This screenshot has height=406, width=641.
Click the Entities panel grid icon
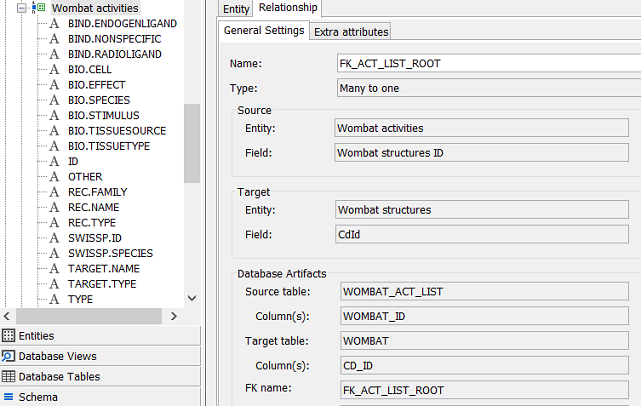click(9, 336)
